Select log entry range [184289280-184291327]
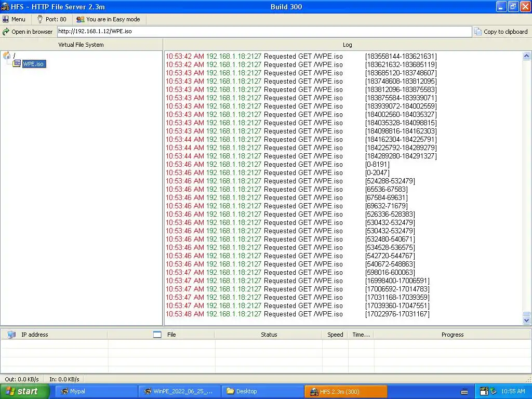The width and height of the screenshot is (532, 399). click(x=301, y=156)
